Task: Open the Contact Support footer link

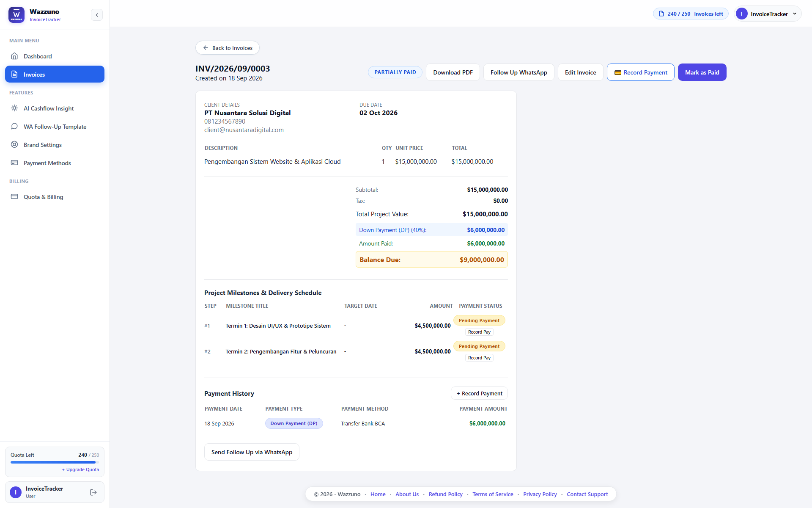Action: coord(587,494)
